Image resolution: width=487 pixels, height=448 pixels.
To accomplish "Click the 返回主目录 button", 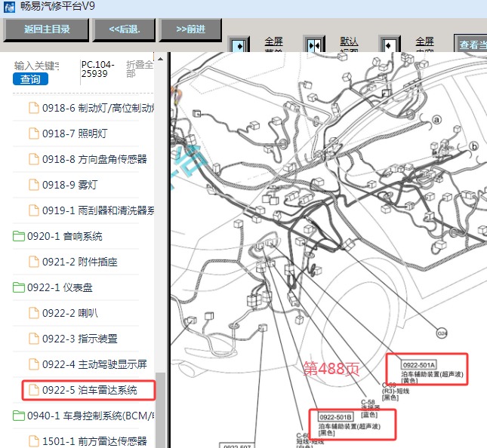I will point(46,29).
